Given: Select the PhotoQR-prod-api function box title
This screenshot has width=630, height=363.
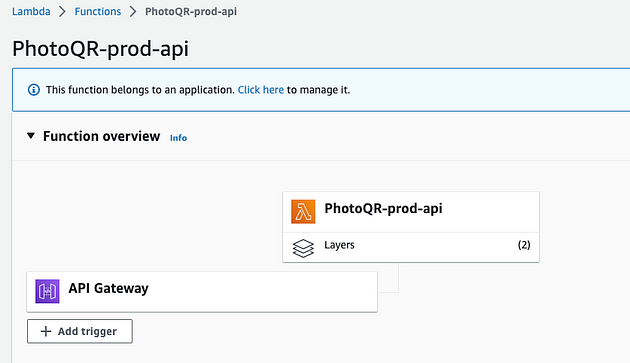Looking at the screenshot, I should (383, 209).
